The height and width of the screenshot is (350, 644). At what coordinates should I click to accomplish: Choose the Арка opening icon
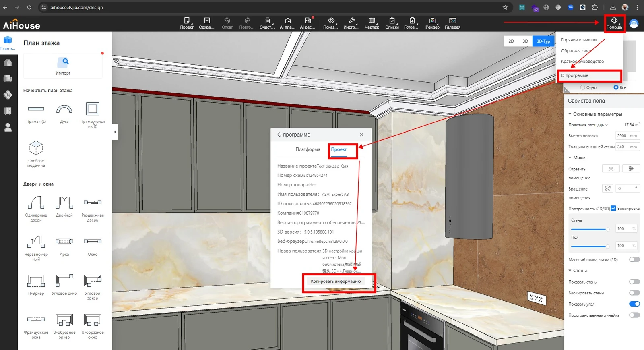64,242
